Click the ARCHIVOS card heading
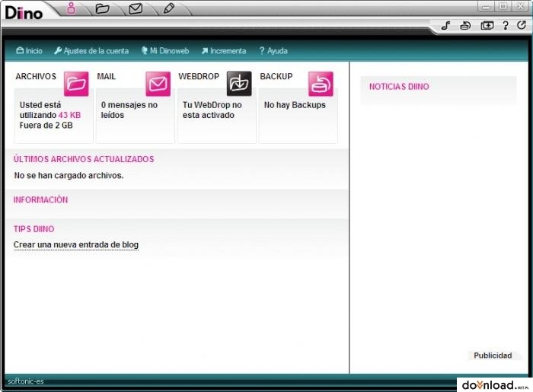Image resolution: width=533 pixels, height=392 pixels. [x=36, y=76]
